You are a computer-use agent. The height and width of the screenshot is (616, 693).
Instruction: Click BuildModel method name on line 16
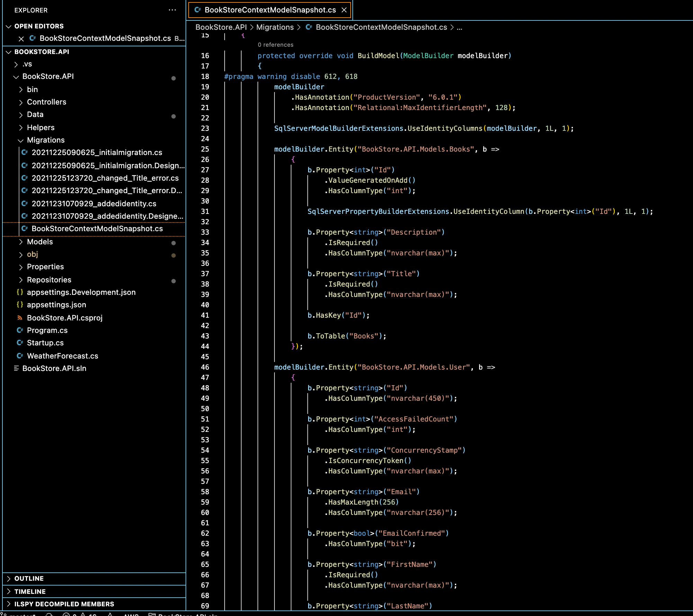pos(378,56)
